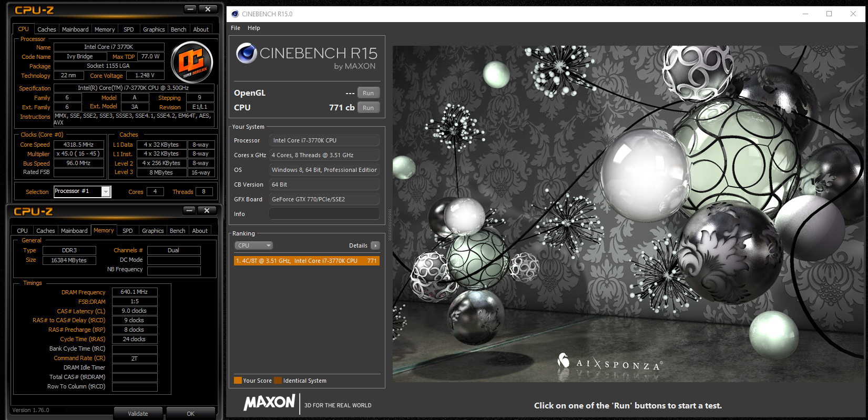
Task: Open the Processor #1 selection dropdown
Action: (106, 192)
